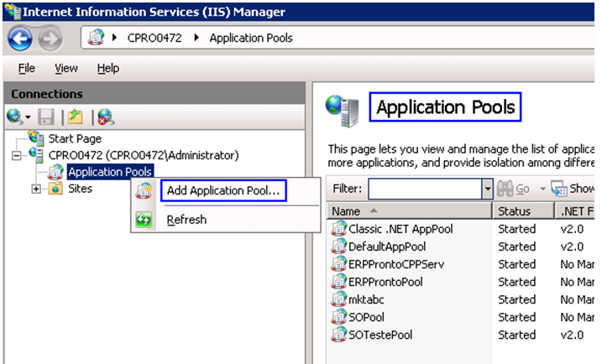Sort by the .NET Framework column header
This screenshot has height=364, width=602.
point(575,211)
